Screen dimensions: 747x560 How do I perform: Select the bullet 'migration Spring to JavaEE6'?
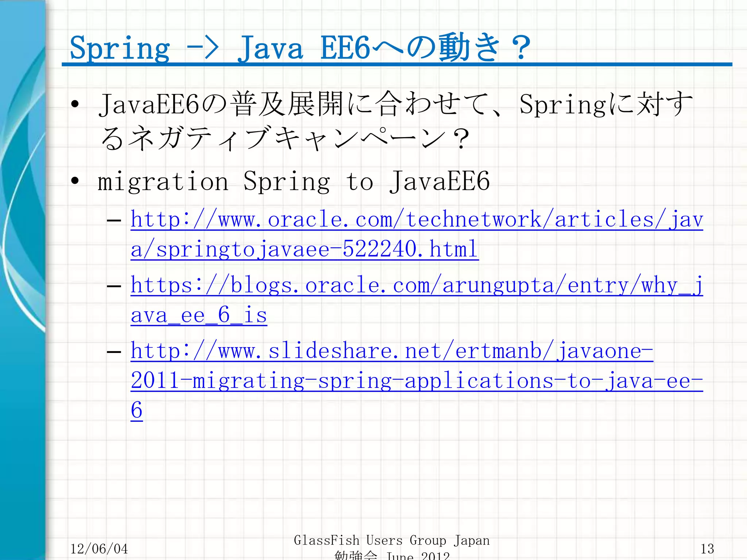(x=294, y=181)
